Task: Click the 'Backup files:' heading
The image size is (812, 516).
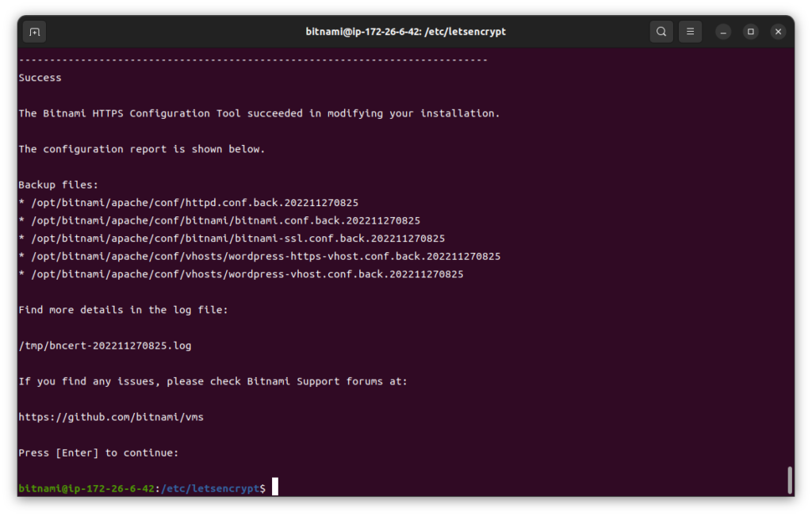Action: [x=59, y=185]
